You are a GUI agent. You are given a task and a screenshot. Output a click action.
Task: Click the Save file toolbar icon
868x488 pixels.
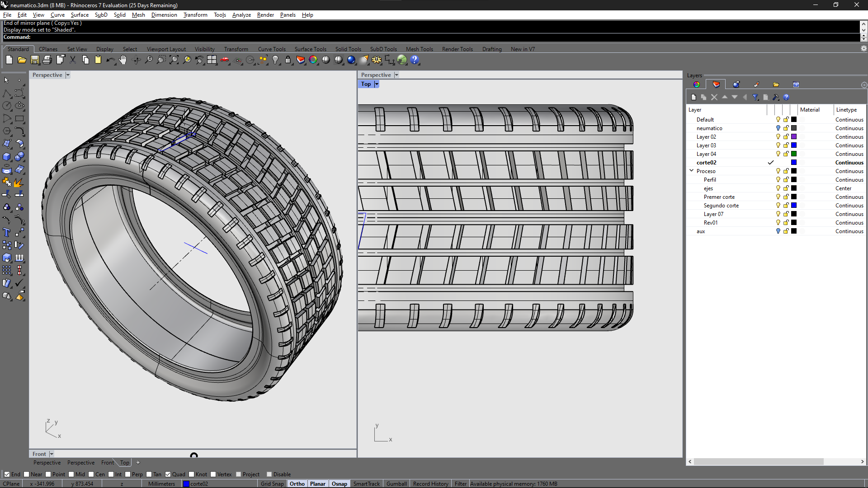(x=35, y=60)
